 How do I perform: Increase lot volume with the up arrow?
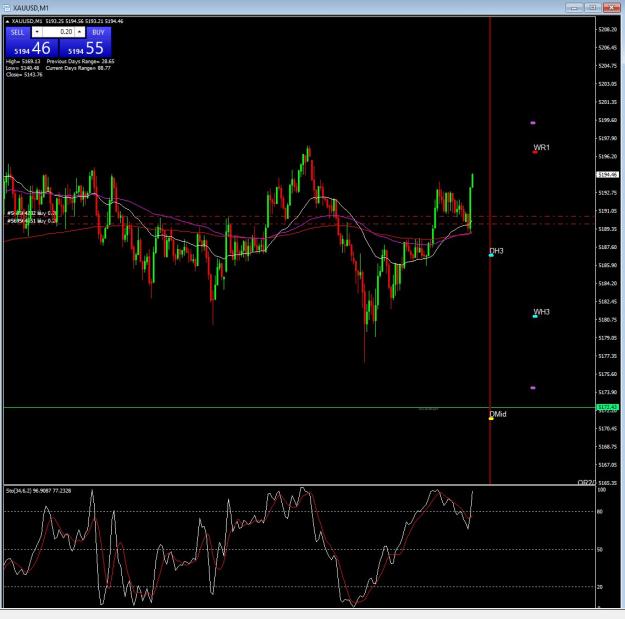tap(80, 32)
